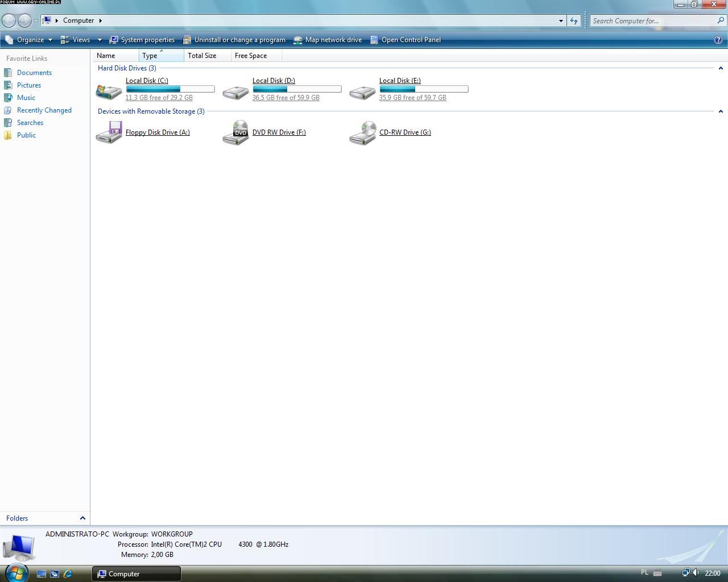This screenshot has width=728, height=582.
Task: Open the Help question mark icon
Action: [x=718, y=40]
